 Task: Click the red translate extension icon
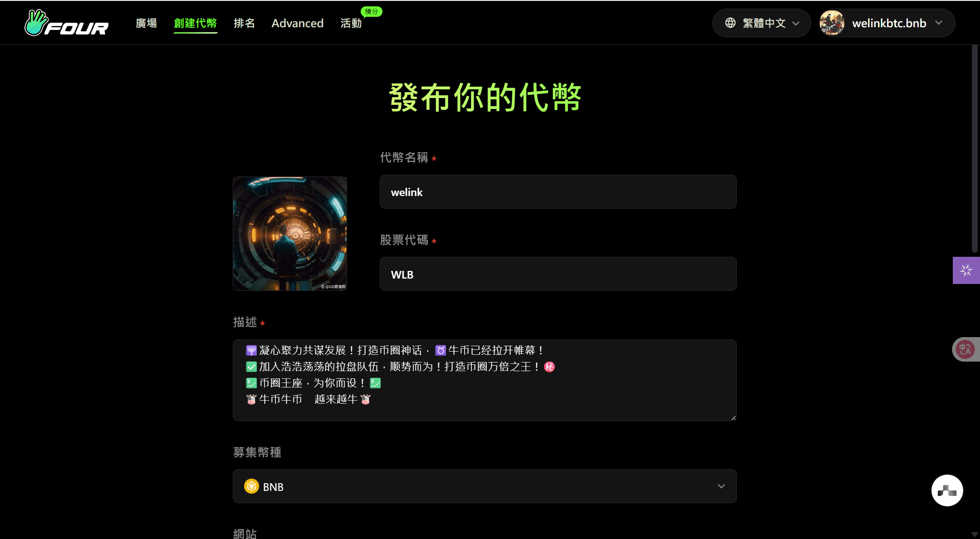pos(965,349)
